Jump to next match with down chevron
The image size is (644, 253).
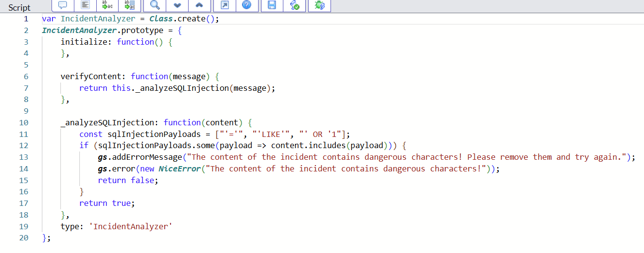pyautogui.click(x=177, y=5)
